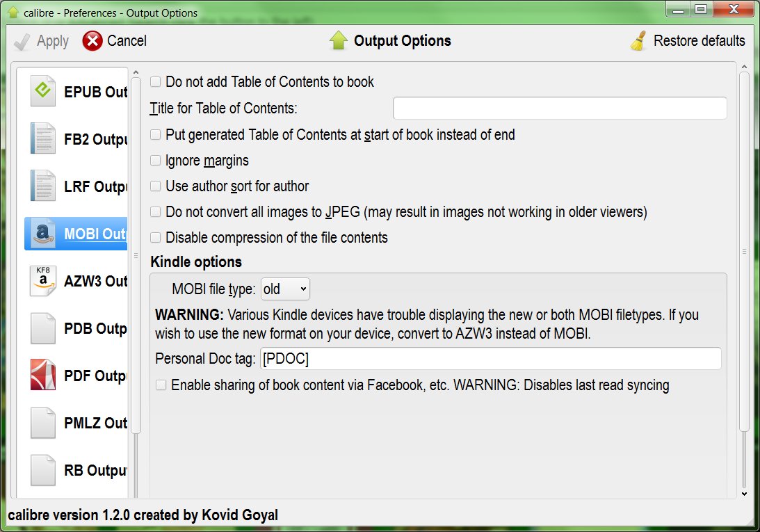Click the options panel scroll up arrow
This screenshot has height=532, width=760.
744,66
